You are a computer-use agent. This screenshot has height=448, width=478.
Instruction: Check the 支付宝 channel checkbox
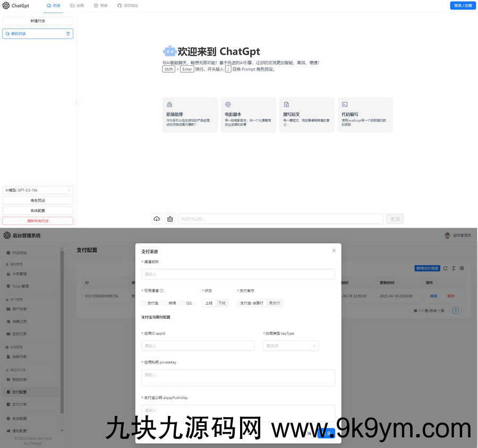coord(144,303)
